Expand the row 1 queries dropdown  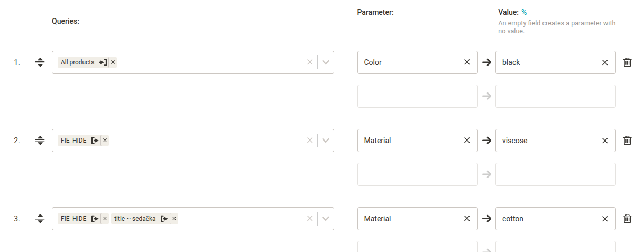[326, 62]
